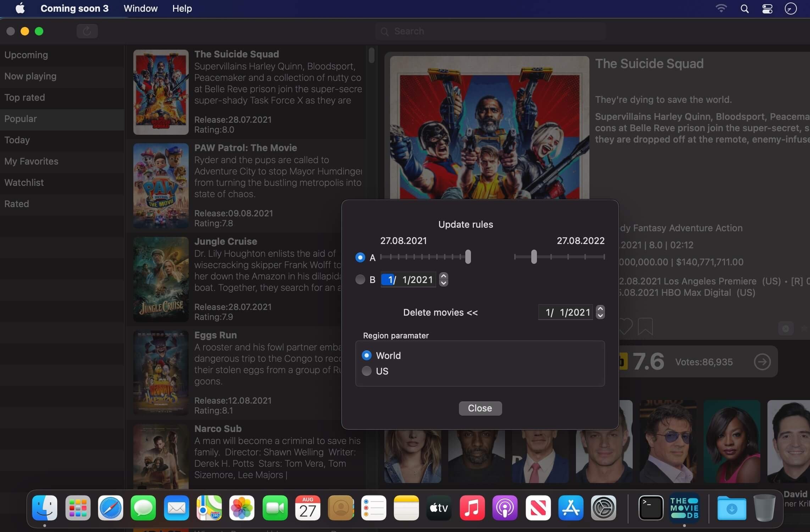Click the heart favorite icon

(x=626, y=326)
